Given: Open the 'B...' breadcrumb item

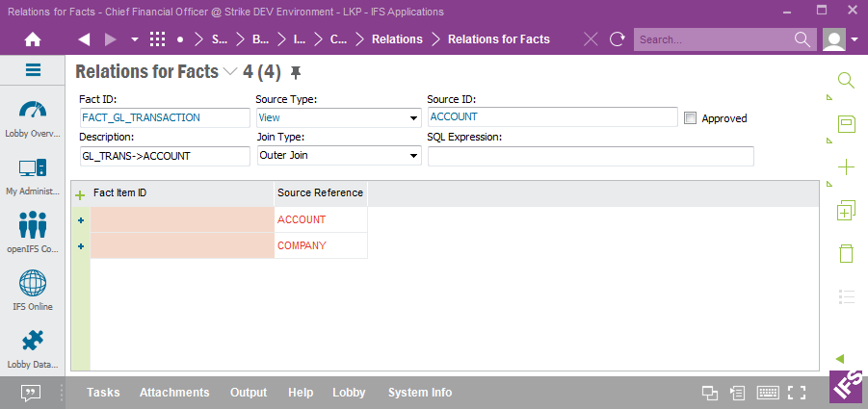Looking at the screenshot, I should pyautogui.click(x=260, y=39).
